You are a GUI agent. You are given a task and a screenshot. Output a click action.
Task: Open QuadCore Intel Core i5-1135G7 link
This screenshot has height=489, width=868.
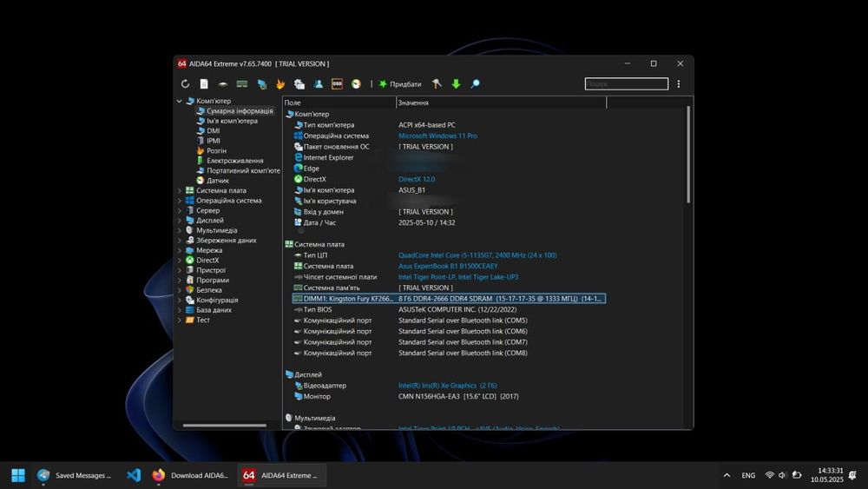[x=477, y=255]
